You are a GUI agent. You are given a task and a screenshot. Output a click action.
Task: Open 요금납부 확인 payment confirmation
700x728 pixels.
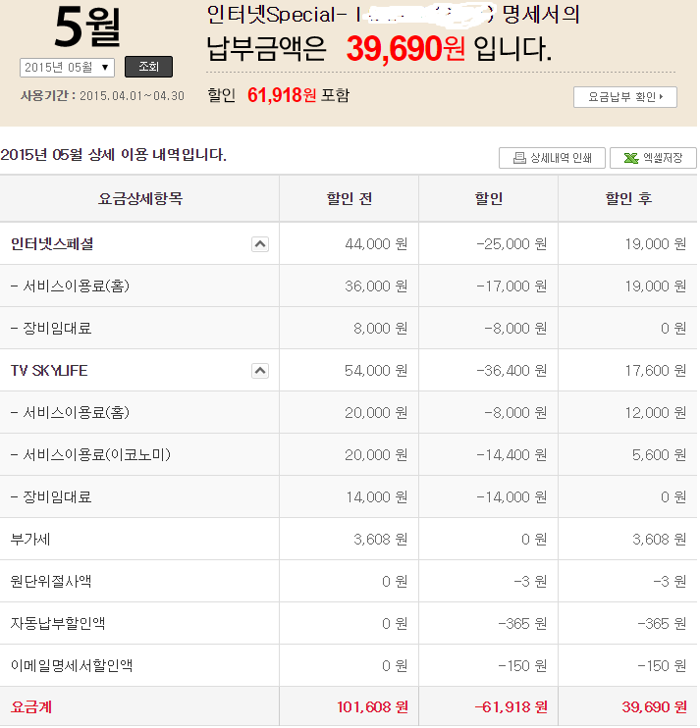point(625,97)
